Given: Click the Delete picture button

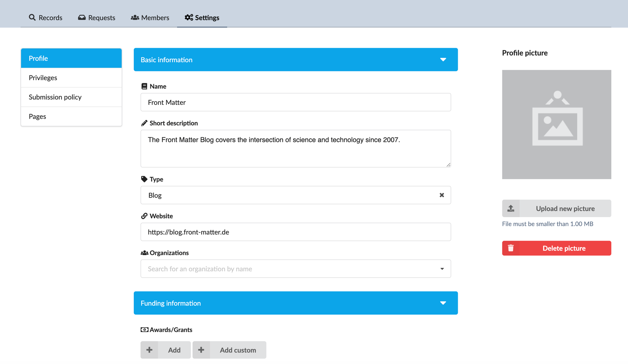Looking at the screenshot, I should pyautogui.click(x=564, y=248).
